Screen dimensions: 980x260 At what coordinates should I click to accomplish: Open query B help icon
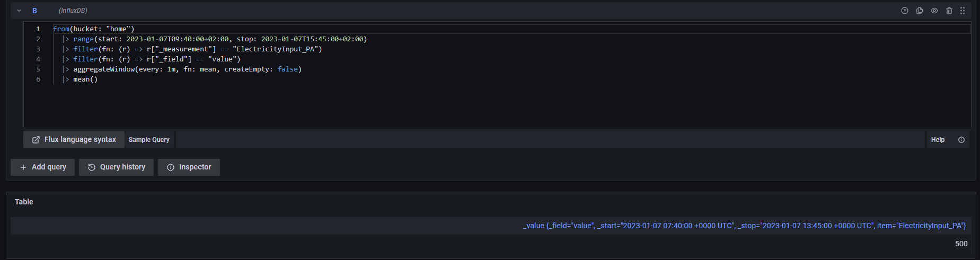[x=905, y=11]
